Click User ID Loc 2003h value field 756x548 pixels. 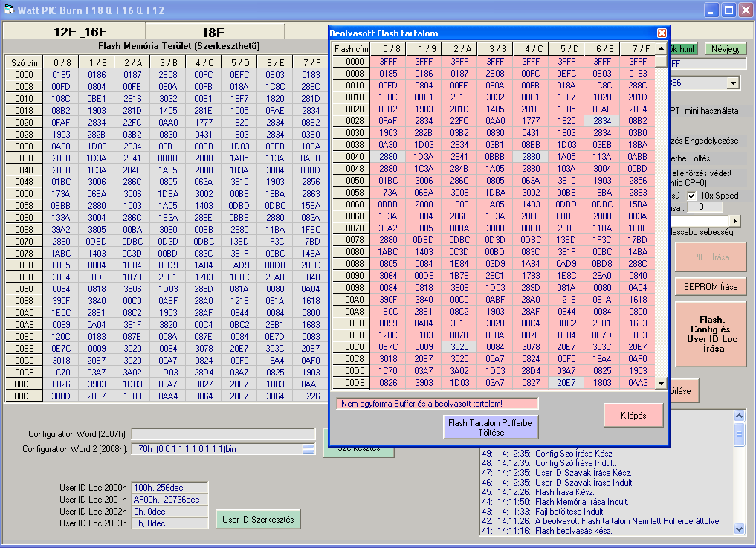coord(169,523)
